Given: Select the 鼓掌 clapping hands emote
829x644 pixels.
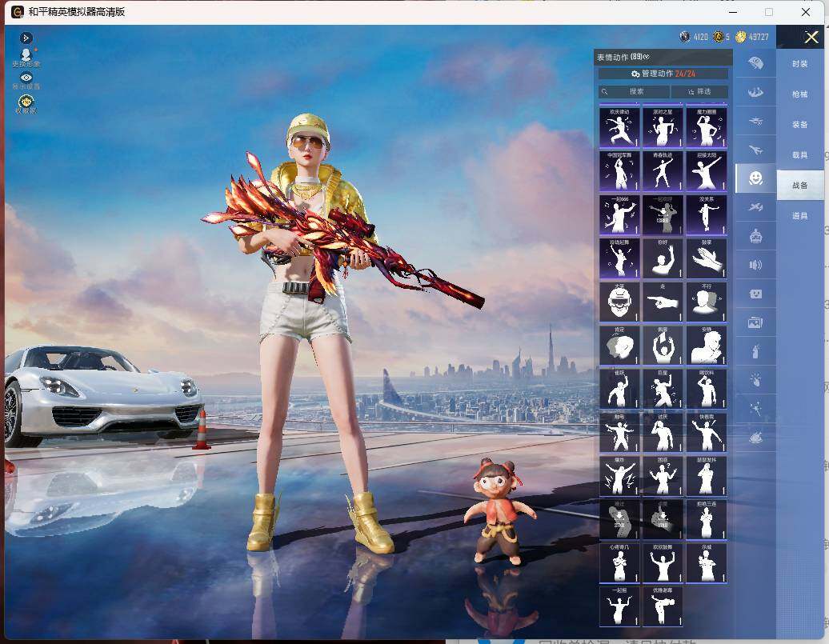Looking at the screenshot, I should point(707,258).
